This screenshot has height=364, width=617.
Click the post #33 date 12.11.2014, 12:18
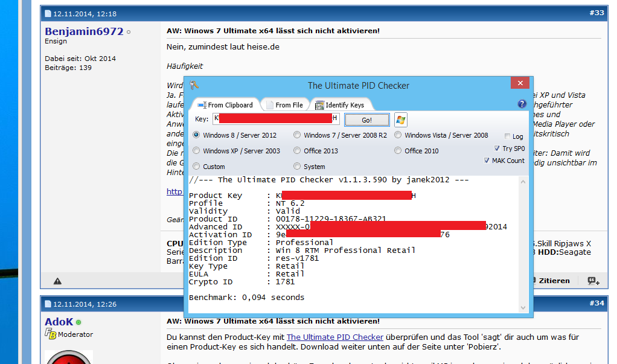tap(85, 14)
